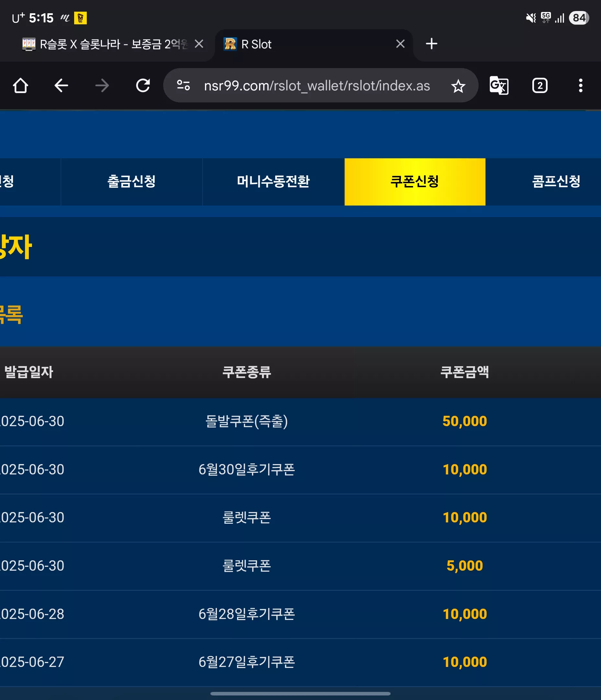The width and height of the screenshot is (601, 700).
Task: Select the 돌발쿠폰(즉출) coupon row
Action: [300, 421]
